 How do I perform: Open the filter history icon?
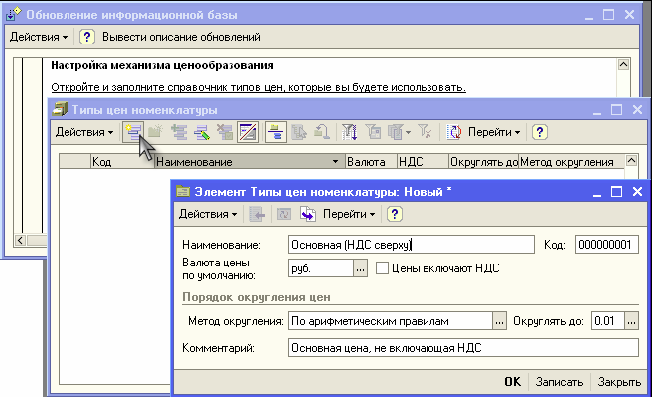click(x=395, y=132)
